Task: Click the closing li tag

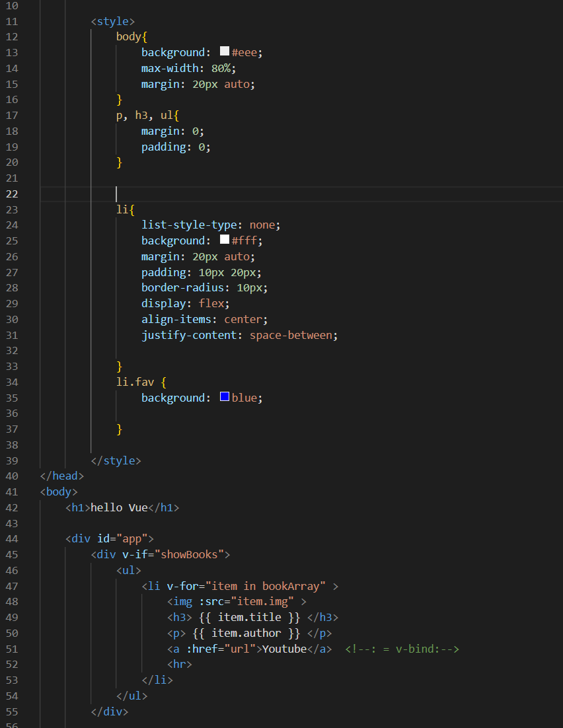Action: point(157,680)
